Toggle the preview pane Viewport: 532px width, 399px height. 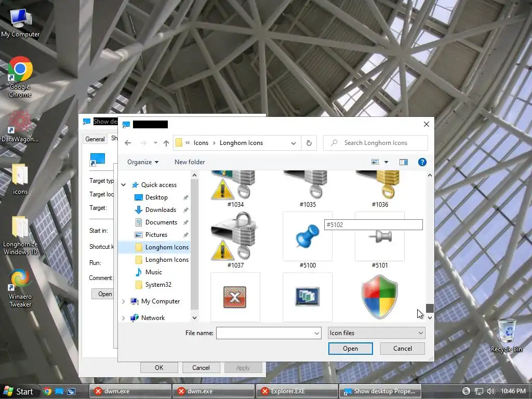pyautogui.click(x=403, y=162)
